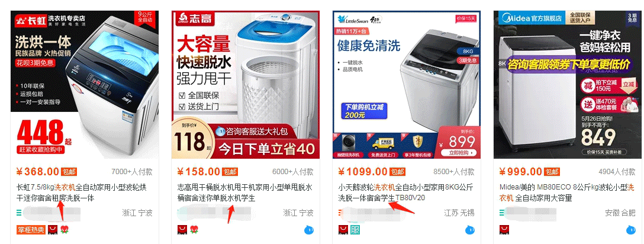Open the 志高甩干桶脱水机 title link

pos(245,192)
